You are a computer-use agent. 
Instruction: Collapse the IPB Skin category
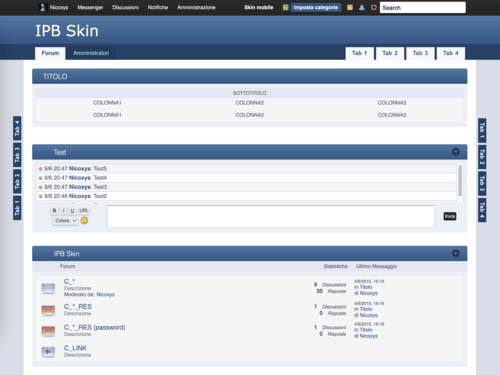click(455, 253)
